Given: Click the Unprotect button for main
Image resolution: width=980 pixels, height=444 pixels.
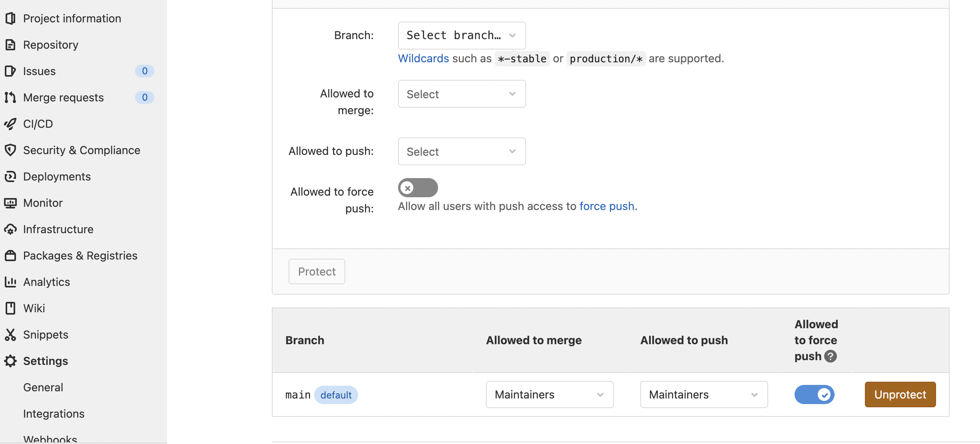Looking at the screenshot, I should pos(900,394).
